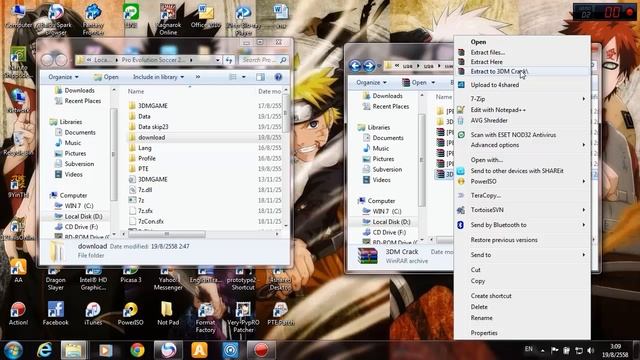Open Format Factory desktop shortcut

[x=205, y=318]
